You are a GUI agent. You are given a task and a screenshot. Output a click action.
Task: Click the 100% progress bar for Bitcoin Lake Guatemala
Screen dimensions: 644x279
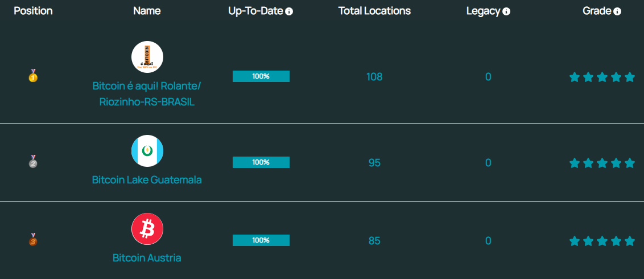click(261, 162)
